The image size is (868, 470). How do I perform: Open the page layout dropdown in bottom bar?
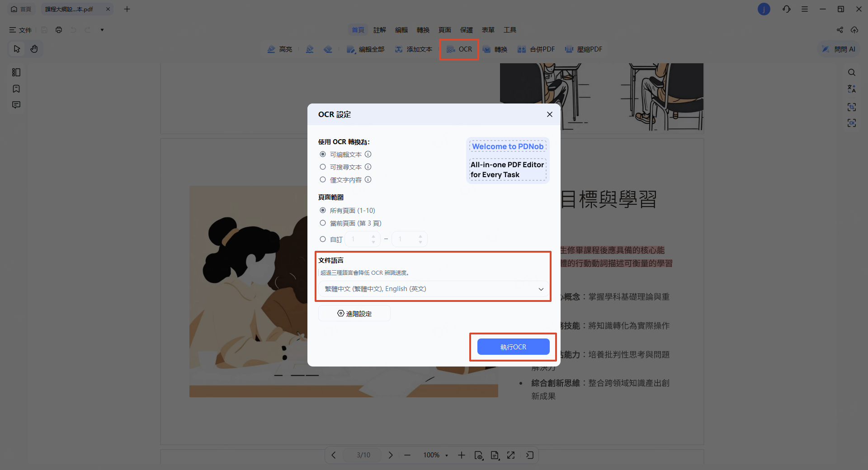(x=495, y=455)
